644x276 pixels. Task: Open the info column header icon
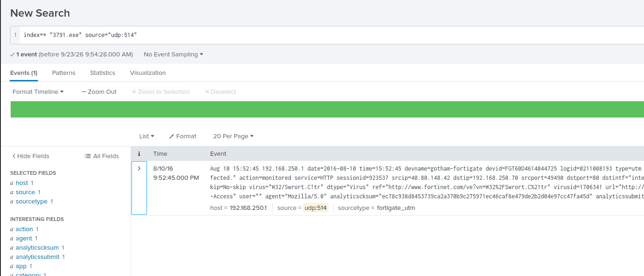click(139, 154)
